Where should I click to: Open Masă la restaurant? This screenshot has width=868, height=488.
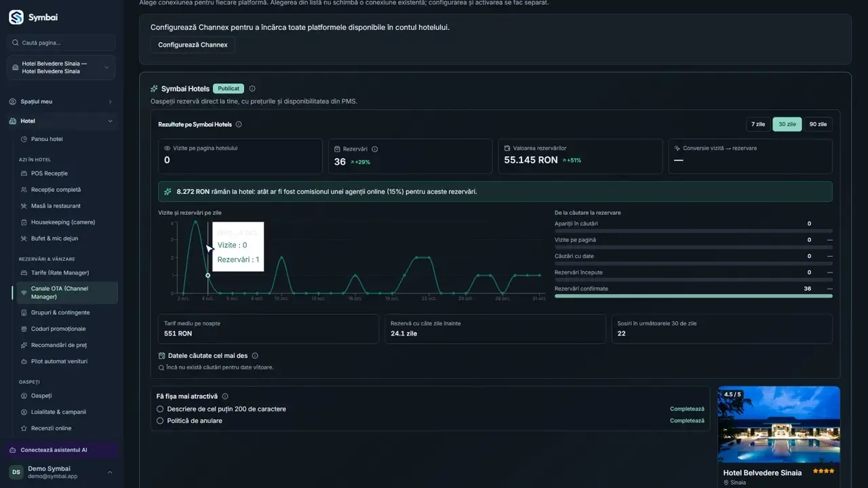56,206
